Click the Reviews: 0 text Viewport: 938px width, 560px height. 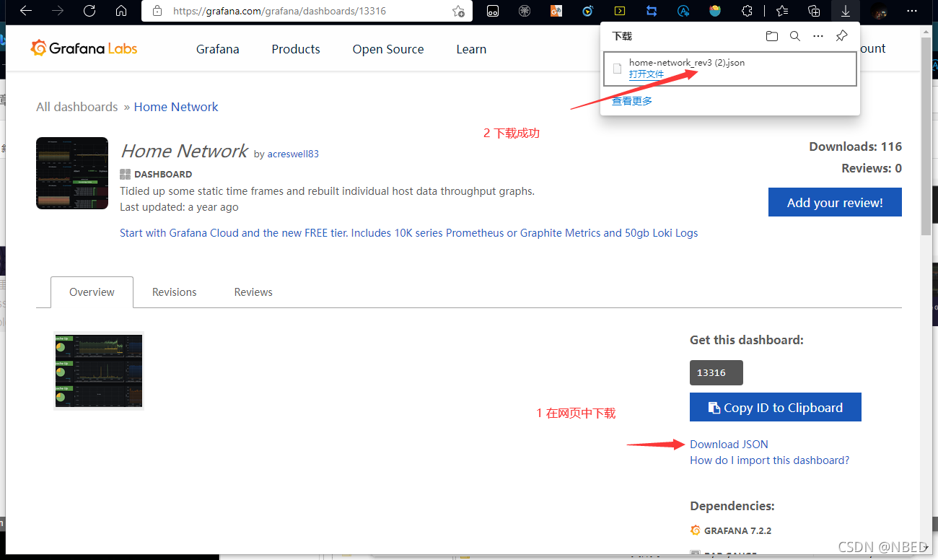pos(872,168)
